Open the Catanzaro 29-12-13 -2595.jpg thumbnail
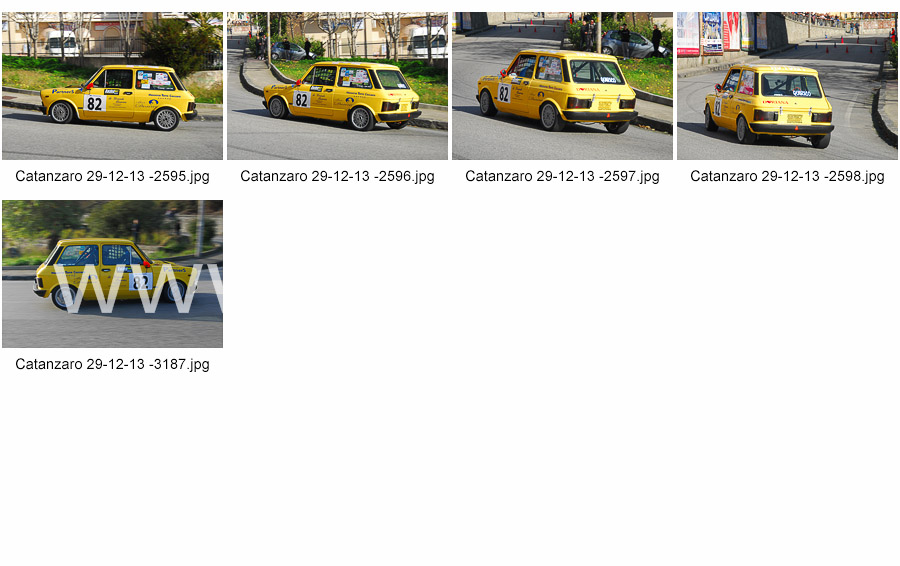The image size is (900, 566). (112, 86)
